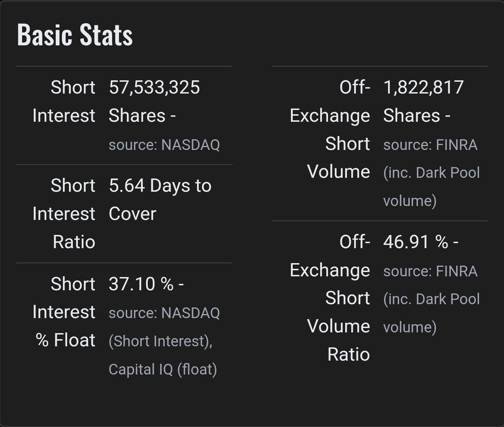Click source: NASDAQ under Short Interest

pyautogui.click(x=164, y=145)
